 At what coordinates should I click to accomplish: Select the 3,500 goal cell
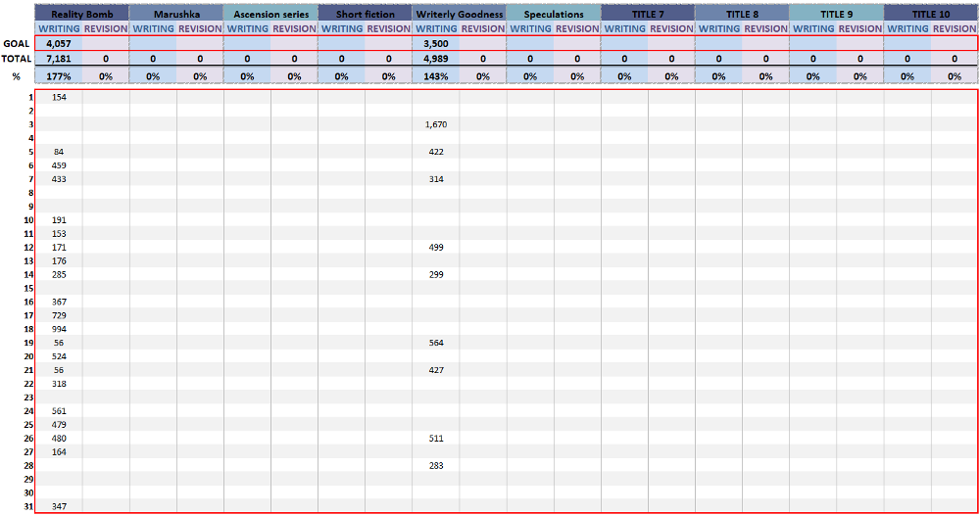436,44
